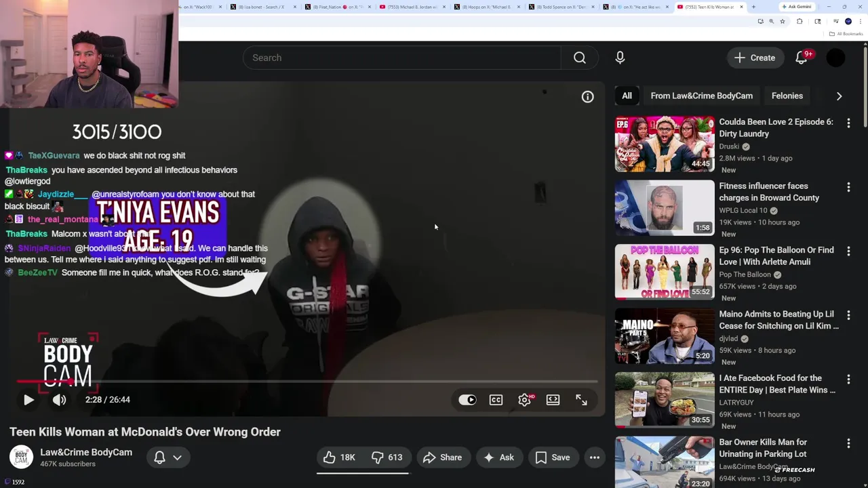This screenshot has width=868, height=488.
Task: Focus the YouTube search field
Action: (401, 58)
